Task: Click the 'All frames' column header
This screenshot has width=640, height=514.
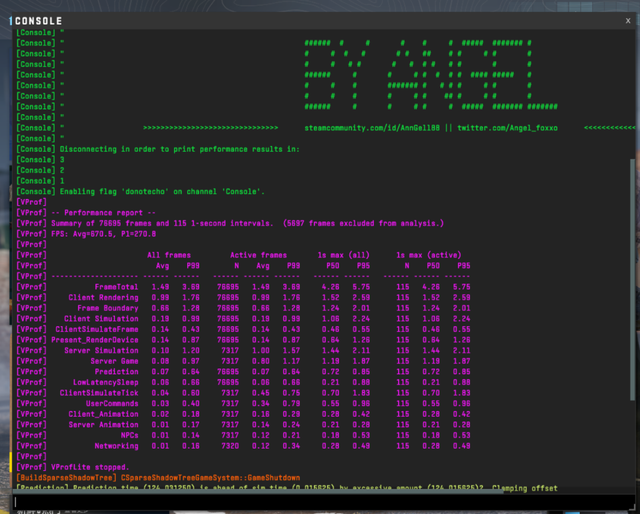Action: (169, 255)
